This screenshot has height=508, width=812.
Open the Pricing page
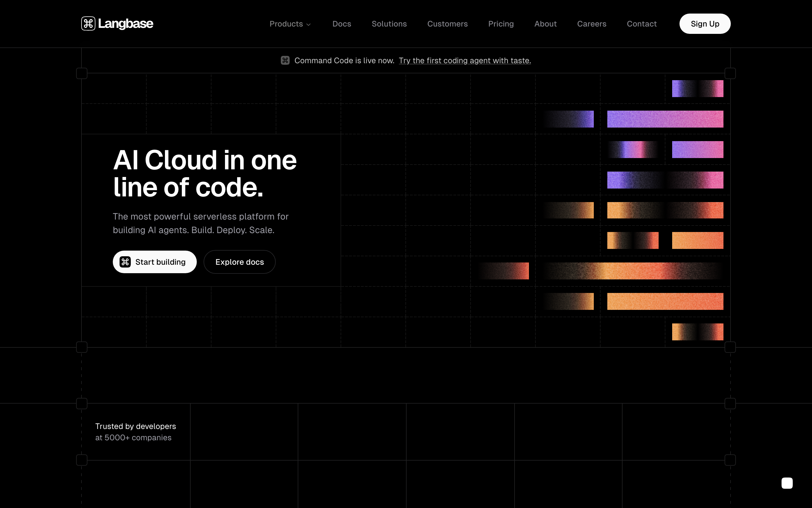[x=501, y=24]
